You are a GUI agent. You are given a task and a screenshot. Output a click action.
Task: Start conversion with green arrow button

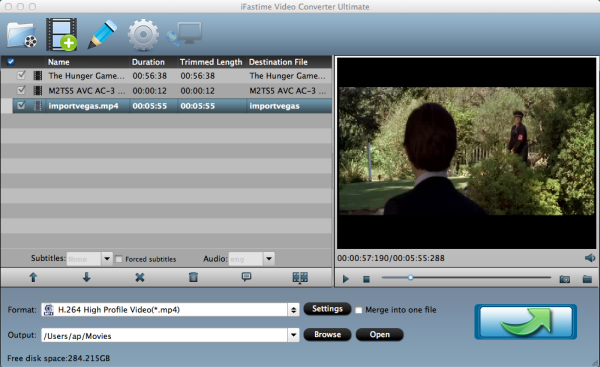tap(526, 322)
